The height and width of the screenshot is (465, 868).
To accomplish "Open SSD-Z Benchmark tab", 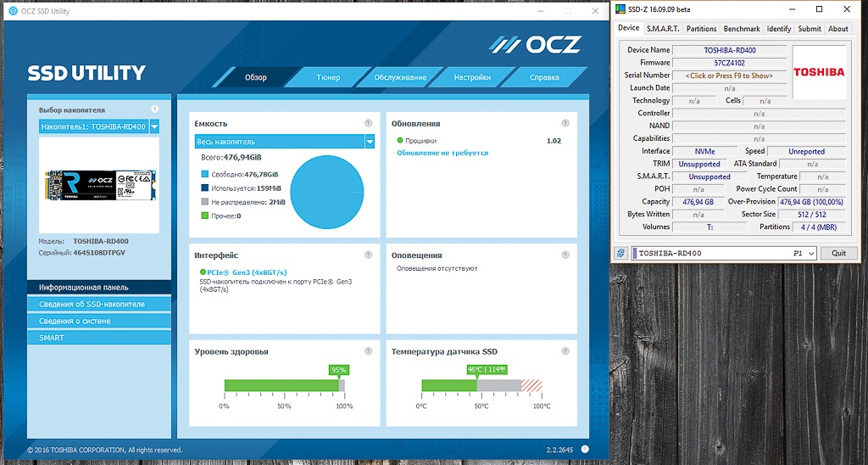I will click(742, 29).
